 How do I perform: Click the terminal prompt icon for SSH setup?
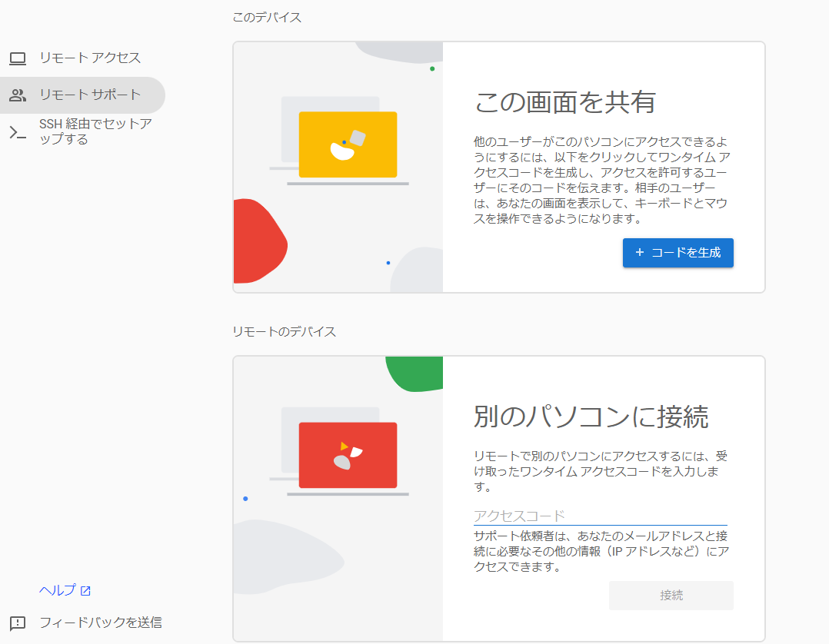[x=18, y=132]
